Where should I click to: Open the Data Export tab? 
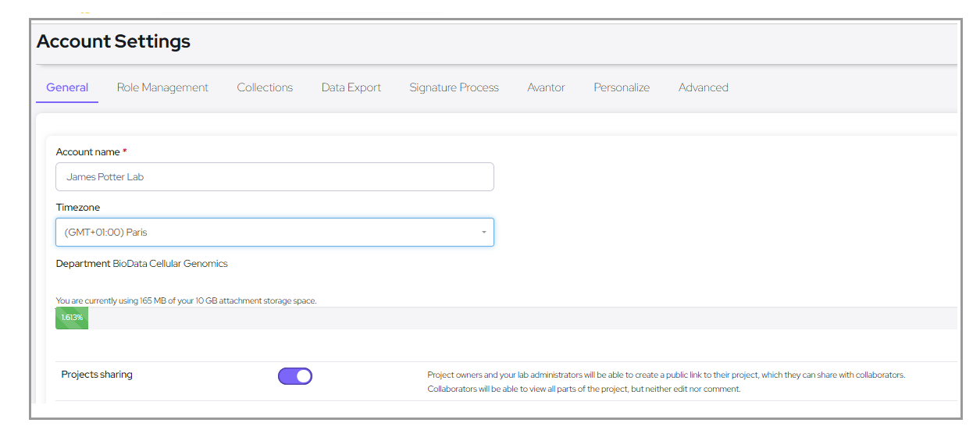click(351, 87)
